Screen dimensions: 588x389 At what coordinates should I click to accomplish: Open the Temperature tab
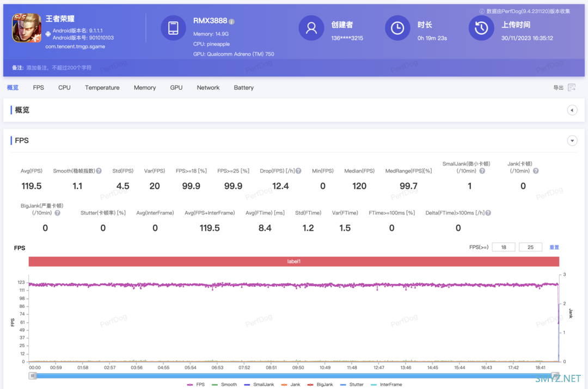coord(102,88)
